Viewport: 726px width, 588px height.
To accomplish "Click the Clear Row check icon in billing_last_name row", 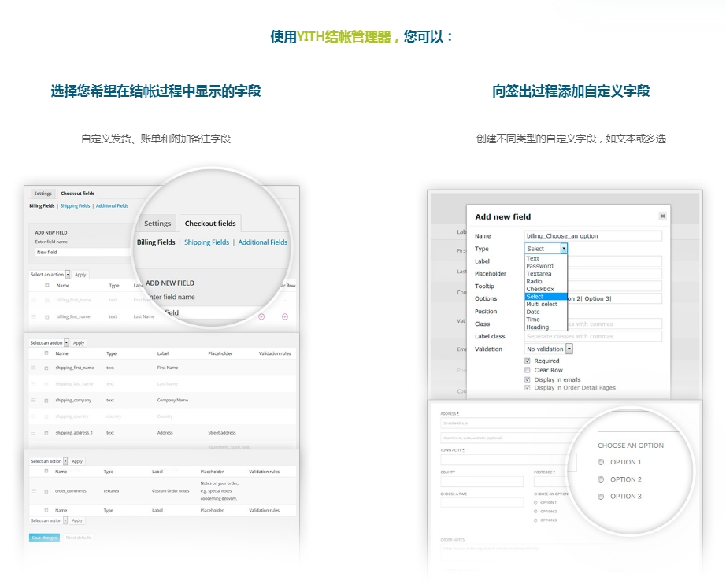I will pos(285,316).
